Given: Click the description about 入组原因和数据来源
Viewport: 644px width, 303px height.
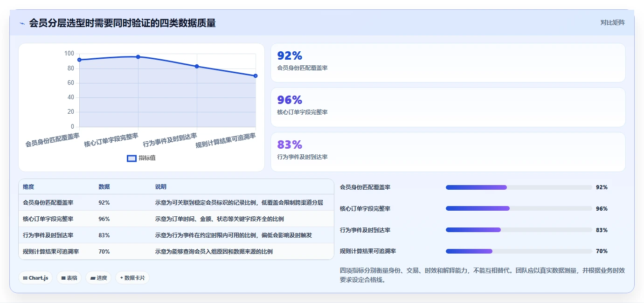Looking at the screenshot, I should (214, 252).
